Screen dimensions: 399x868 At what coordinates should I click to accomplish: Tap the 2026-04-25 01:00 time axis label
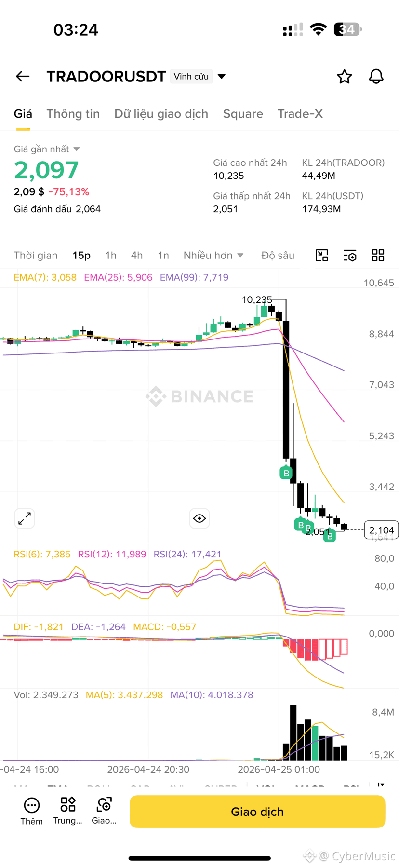[279, 769]
